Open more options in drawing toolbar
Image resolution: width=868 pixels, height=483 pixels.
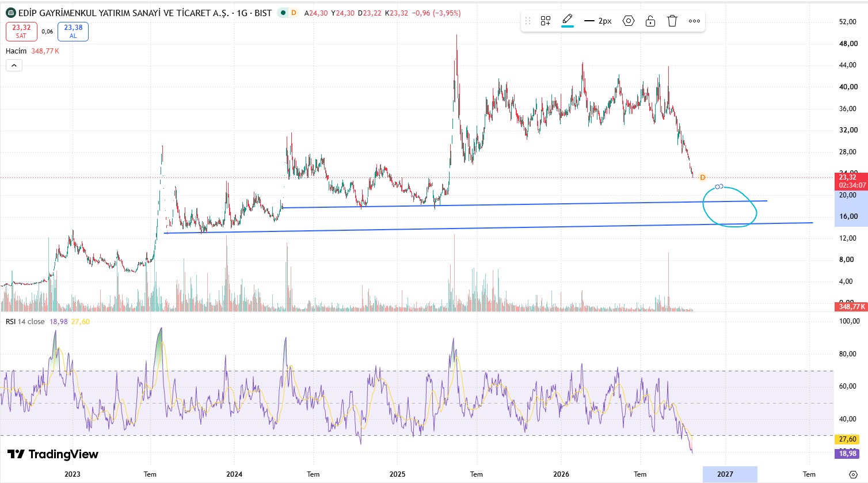pos(695,21)
